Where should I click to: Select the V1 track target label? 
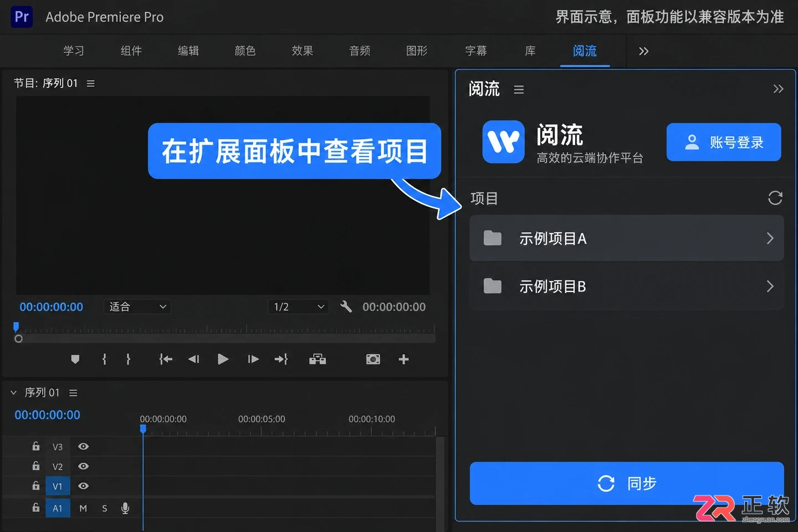coord(58,486)
